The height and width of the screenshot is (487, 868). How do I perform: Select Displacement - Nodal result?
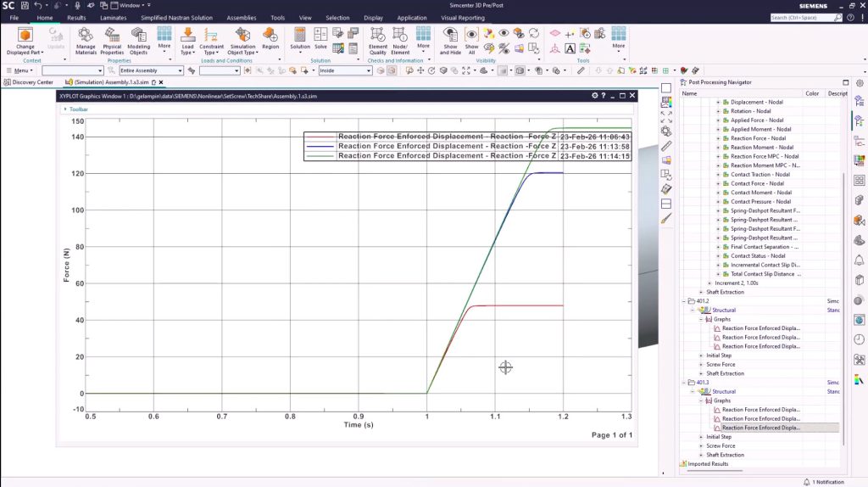[757, 102]
